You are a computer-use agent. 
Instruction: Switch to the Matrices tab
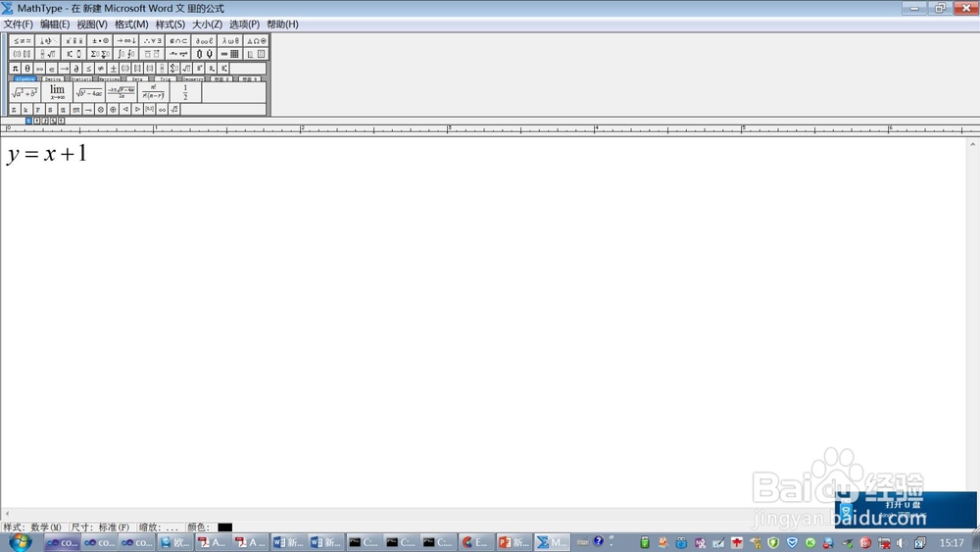110,78
